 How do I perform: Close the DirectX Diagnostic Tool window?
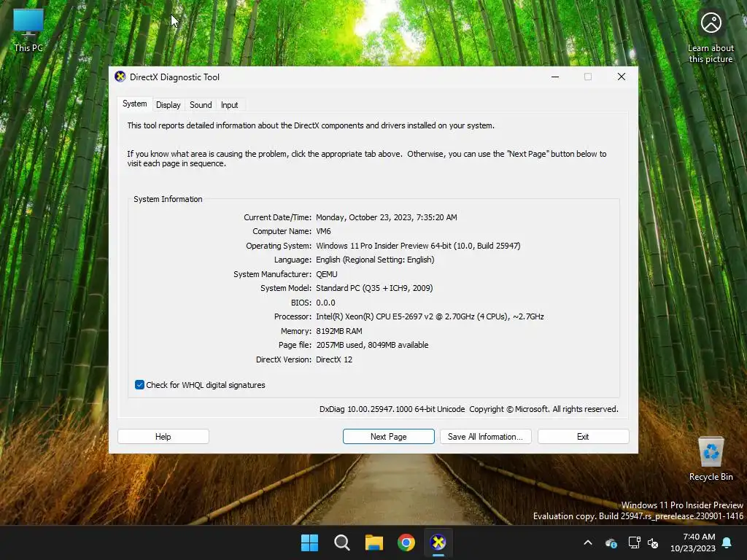click(622, 77)
